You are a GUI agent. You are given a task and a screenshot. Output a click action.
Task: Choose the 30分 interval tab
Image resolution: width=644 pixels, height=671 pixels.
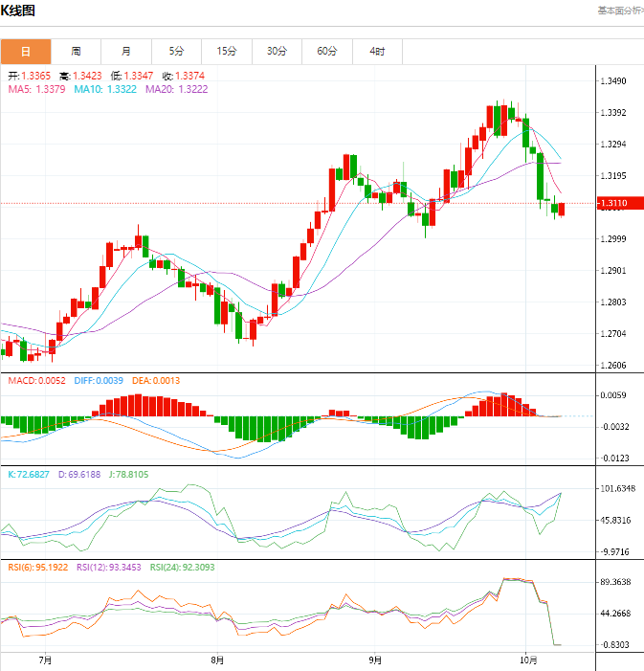tap(277, 51)
